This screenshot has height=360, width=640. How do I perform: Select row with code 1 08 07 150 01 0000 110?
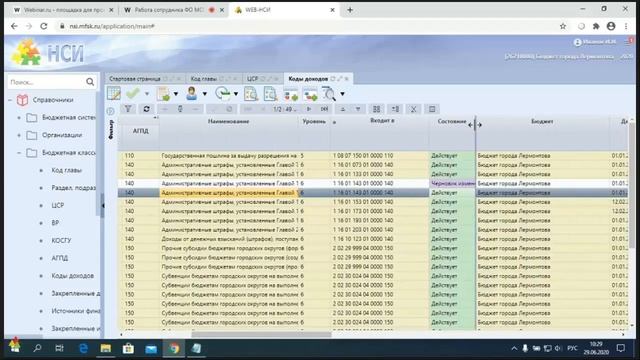tap(373, 156)
